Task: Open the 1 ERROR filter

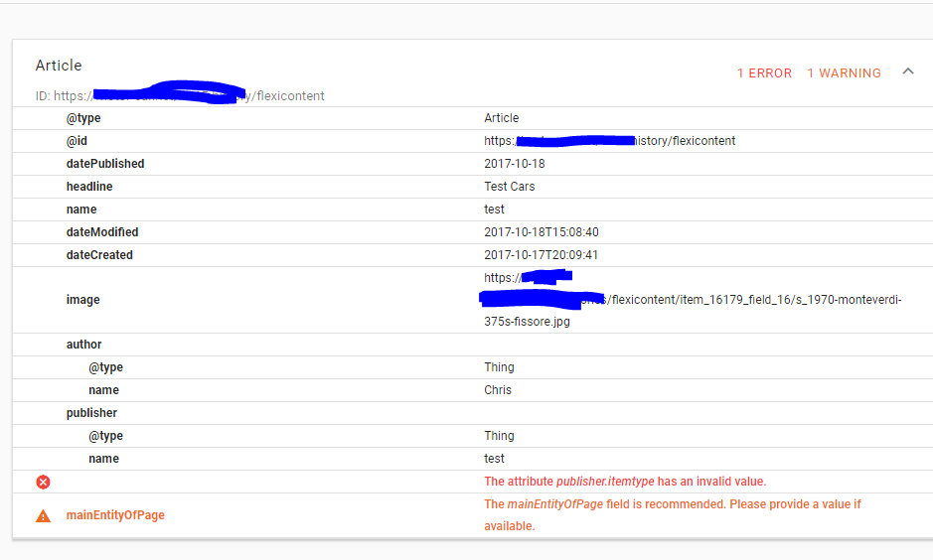Action: click(x=765, y=73)
